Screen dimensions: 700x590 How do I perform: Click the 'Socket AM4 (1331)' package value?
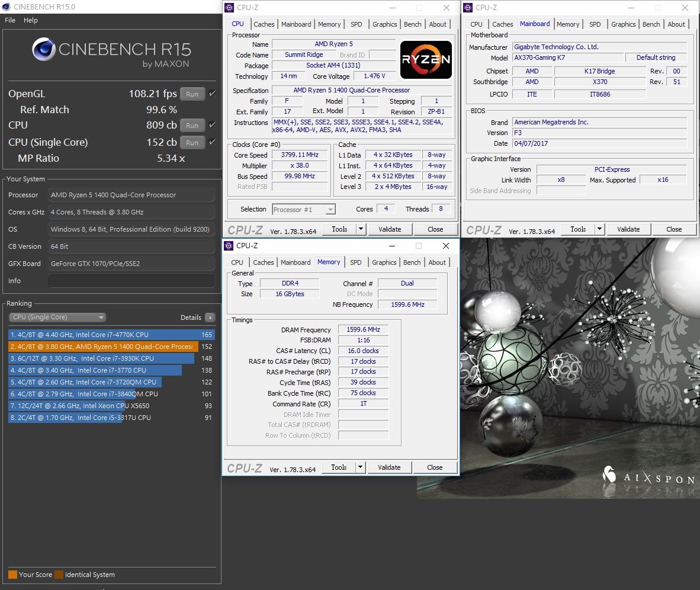click(x=333, y=65)
